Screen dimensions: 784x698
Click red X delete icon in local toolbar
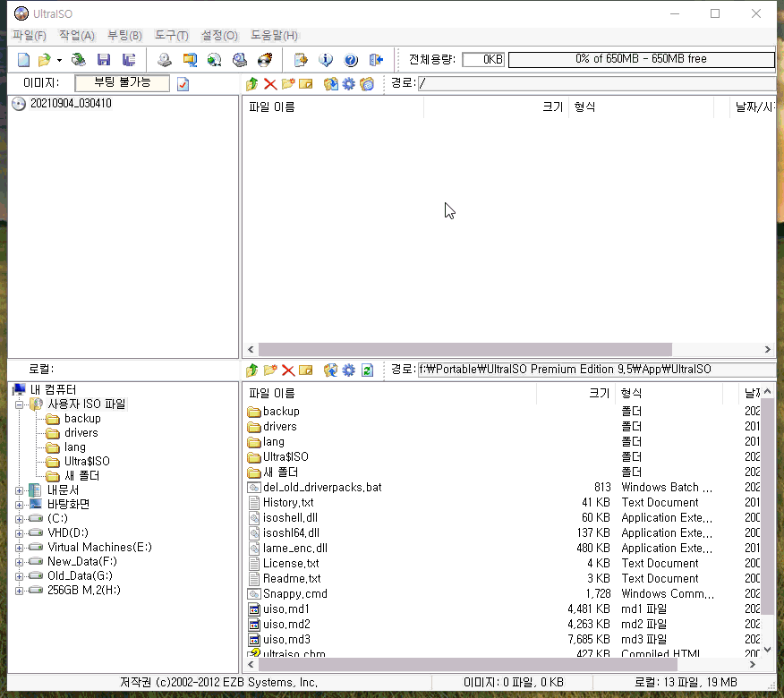tap(288, 370)
